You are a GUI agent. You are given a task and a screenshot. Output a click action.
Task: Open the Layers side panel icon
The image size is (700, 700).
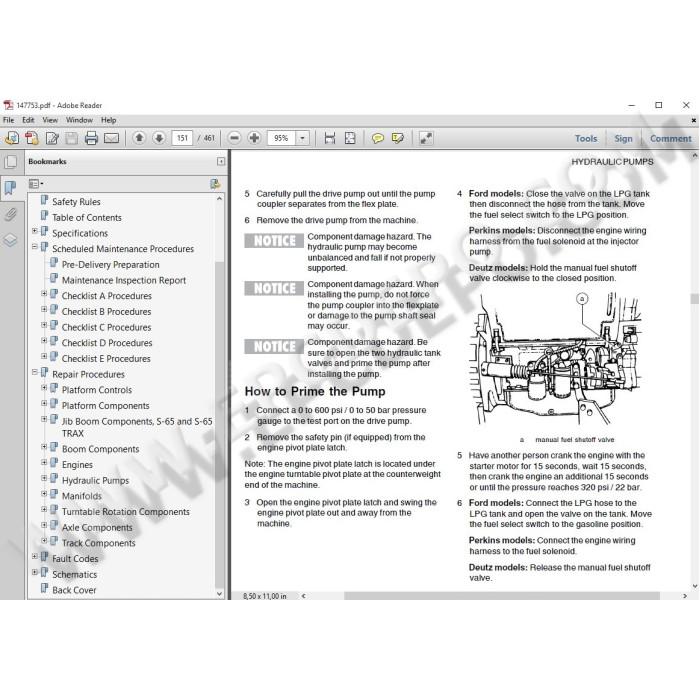pyautogui.click(x=10, y=240)
